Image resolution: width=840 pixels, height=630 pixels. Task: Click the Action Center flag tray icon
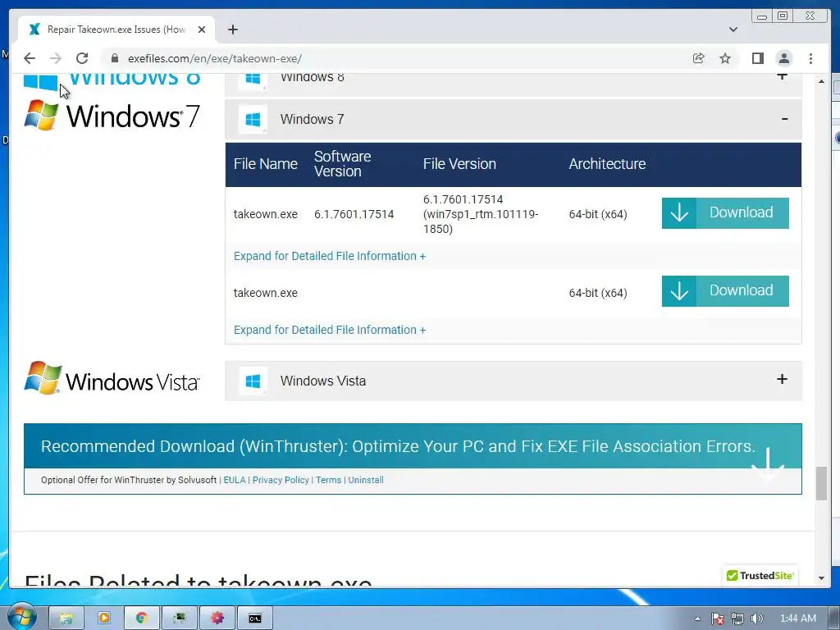click(717, 619)
